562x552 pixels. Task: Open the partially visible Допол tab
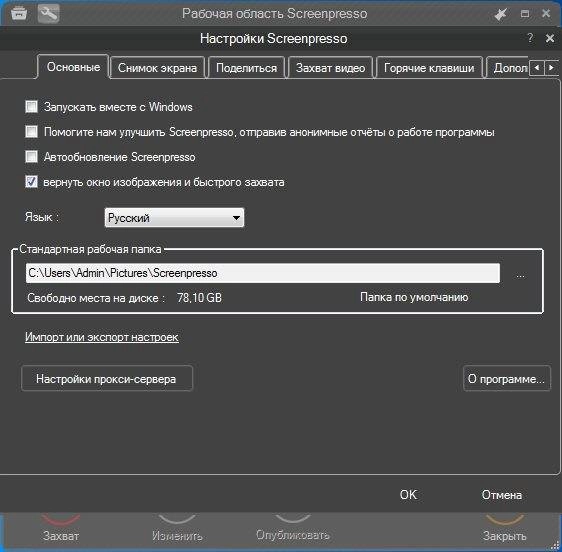(508, 68)
